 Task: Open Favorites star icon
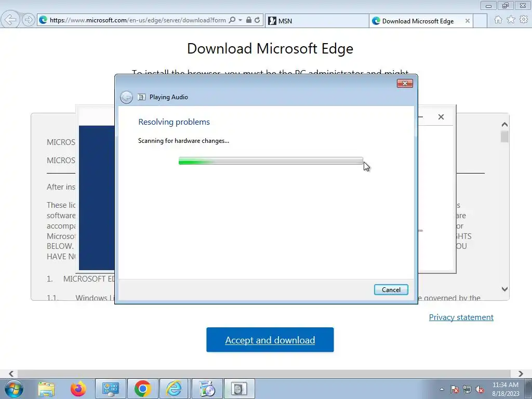tap(511, 20)
